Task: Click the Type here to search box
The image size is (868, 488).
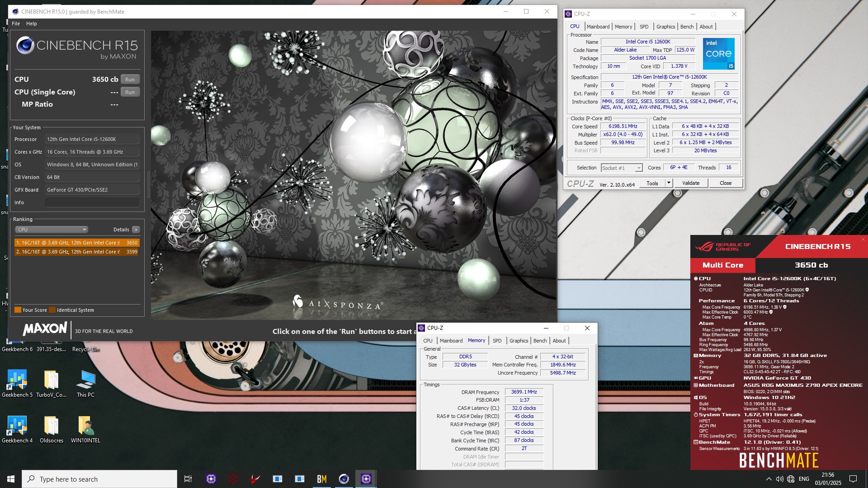Action: (x=99, y=479)
